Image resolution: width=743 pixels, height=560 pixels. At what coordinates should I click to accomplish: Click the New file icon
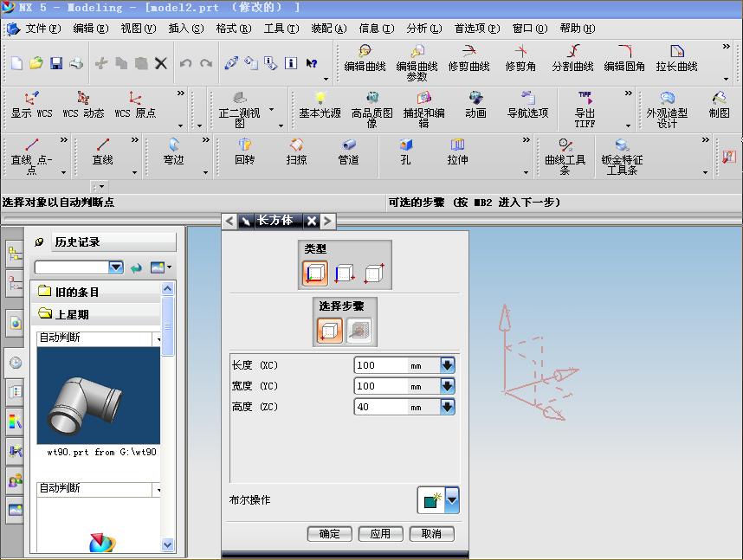click(x=16, y=63)
